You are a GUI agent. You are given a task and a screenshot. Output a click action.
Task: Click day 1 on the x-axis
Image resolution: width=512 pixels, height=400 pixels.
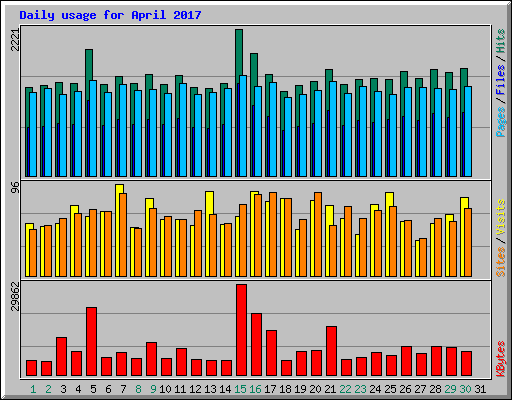pyautogui.click(x=33, y=389)
